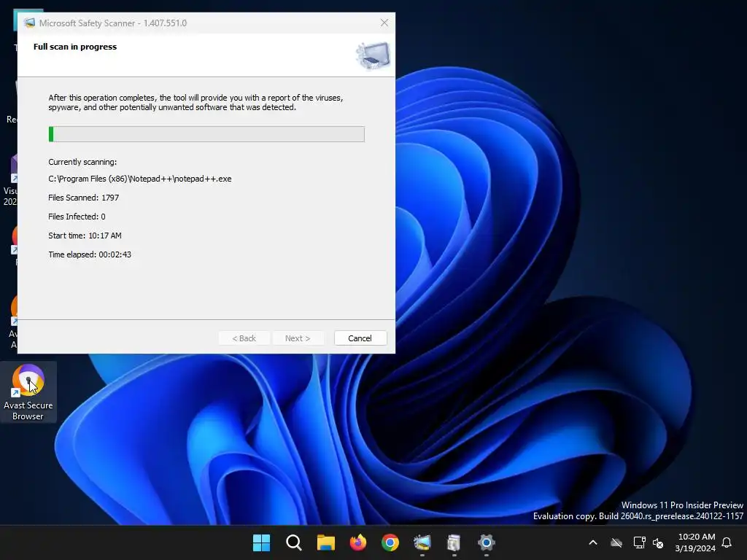Viewport: 747px width, 560px height.
Task: Open the Windows Start menu
Action: pyautogui.click(x=261, y=542)
